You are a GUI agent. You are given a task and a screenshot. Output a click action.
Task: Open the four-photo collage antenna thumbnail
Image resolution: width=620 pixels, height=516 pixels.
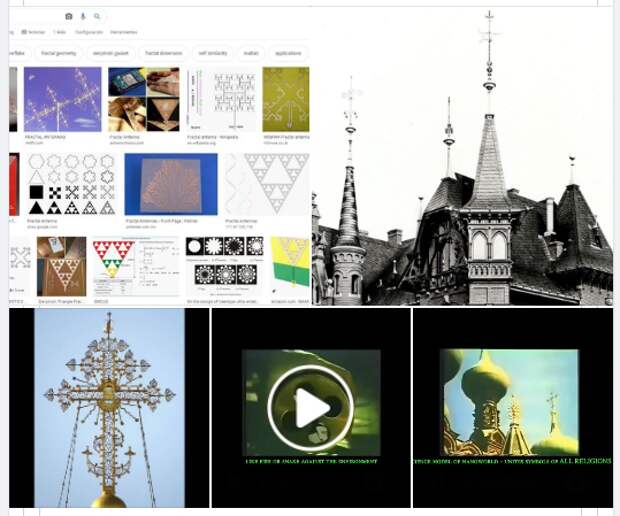[144, 99]
